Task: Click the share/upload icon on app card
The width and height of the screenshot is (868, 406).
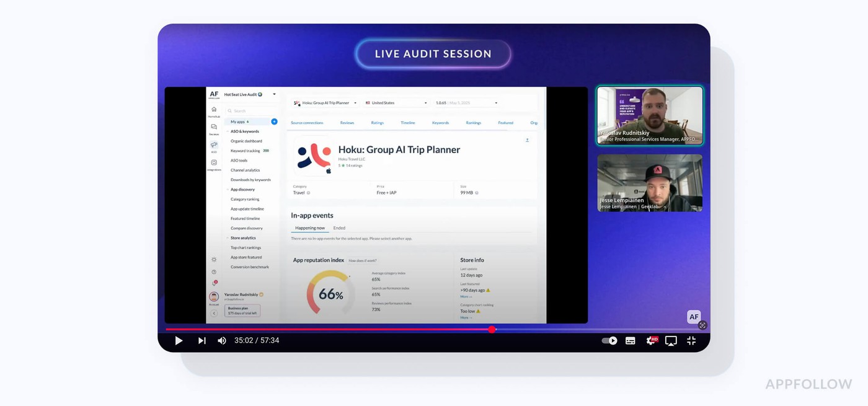Action: click(x=527, y=140)
